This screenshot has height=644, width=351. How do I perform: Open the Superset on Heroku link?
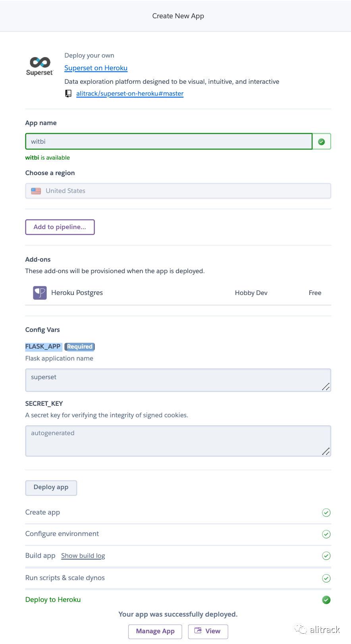(96, 68)
